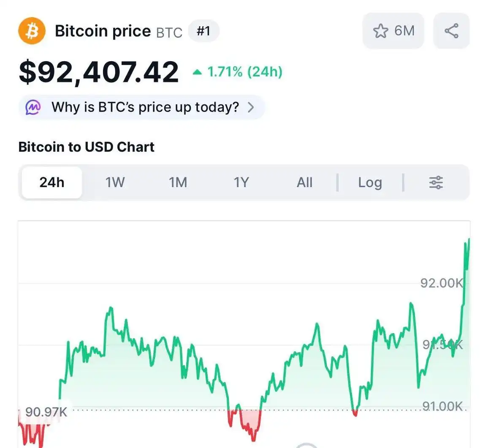This screenshot has height=448, width=488.
Task: Add Bitcoin to watchlist via star icon
Action: pyautogui.click(x=381, y=30)
